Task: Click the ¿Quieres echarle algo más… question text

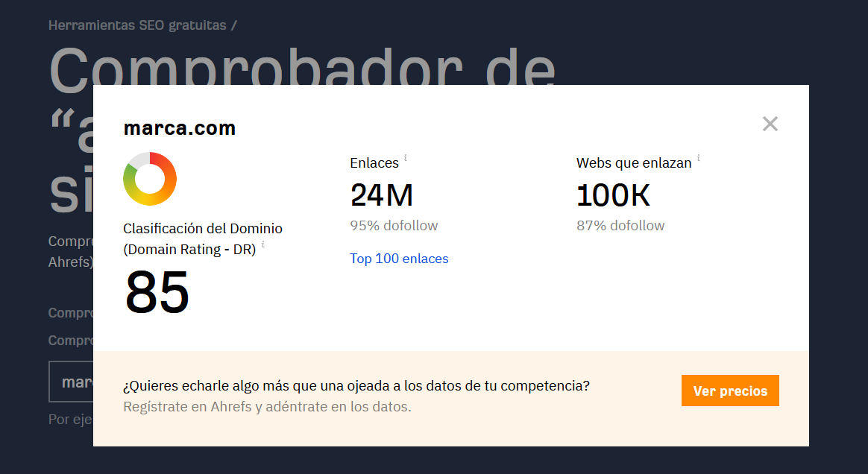Action: coord(356,386)
